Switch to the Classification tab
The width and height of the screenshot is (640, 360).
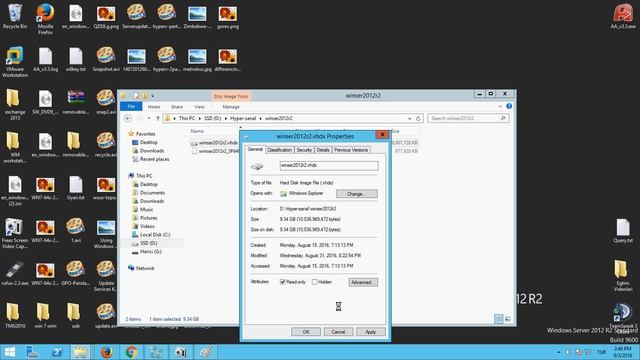(279, 150)
